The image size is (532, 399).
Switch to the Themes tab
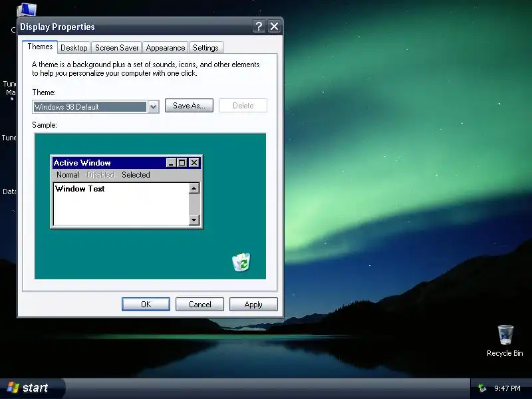40,47
